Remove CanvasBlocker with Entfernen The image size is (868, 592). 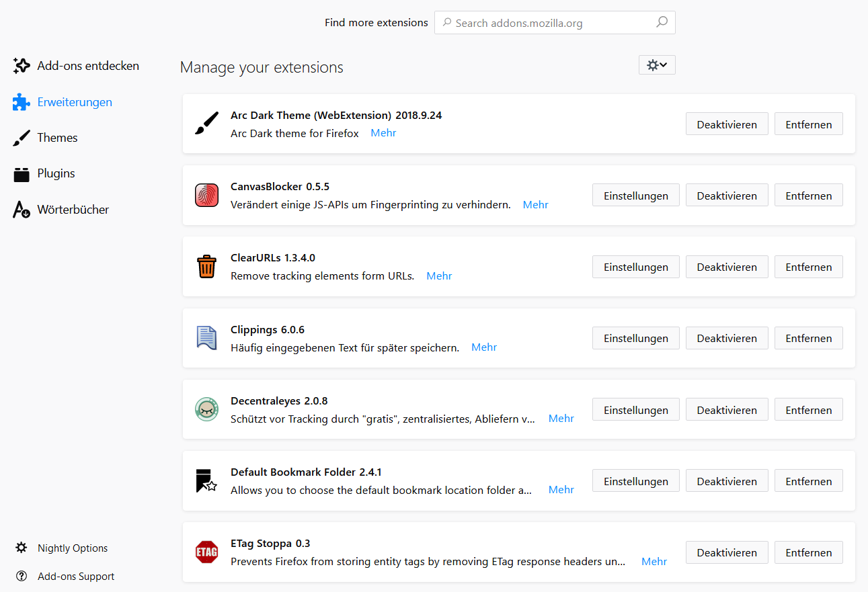(809, 196)
